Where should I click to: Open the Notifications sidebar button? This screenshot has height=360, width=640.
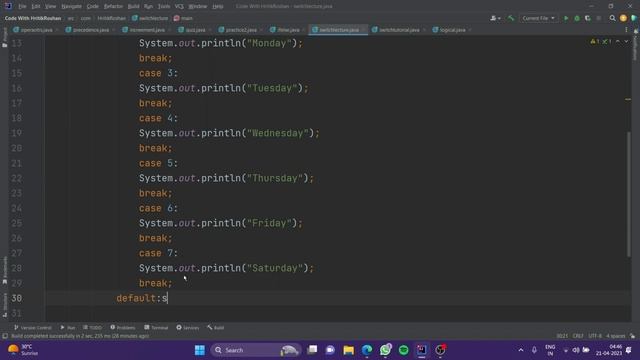coord(635,45)
